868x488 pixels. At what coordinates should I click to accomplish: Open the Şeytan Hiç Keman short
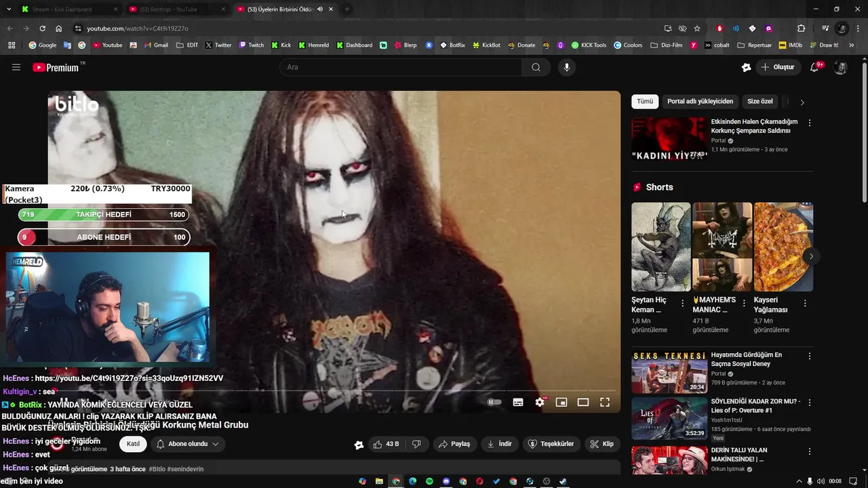tap(661, 247)
